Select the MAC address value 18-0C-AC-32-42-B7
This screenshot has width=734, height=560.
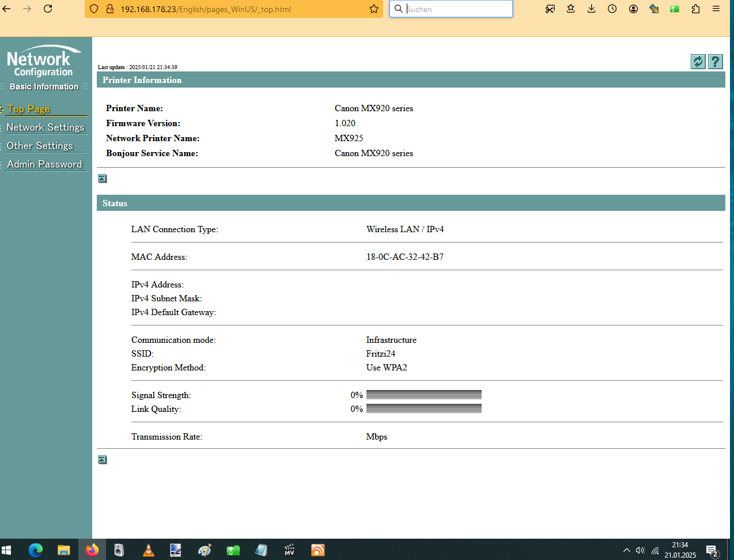[x=405, y=257]
